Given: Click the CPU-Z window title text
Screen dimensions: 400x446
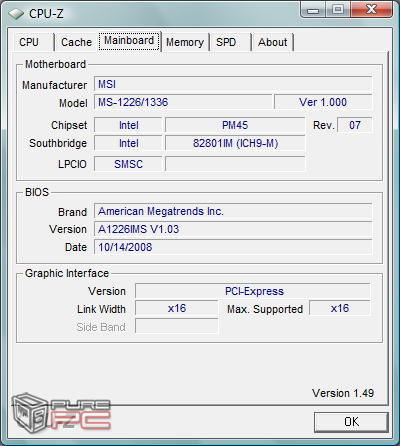Looking at the screenshot, I should [46, 14].
